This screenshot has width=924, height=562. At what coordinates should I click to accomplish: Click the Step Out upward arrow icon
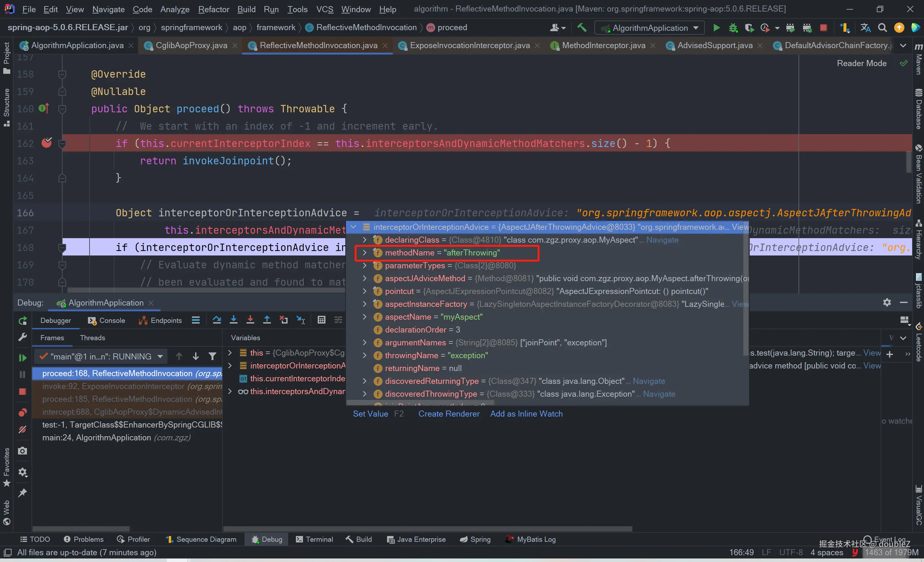tap(267, 320)
